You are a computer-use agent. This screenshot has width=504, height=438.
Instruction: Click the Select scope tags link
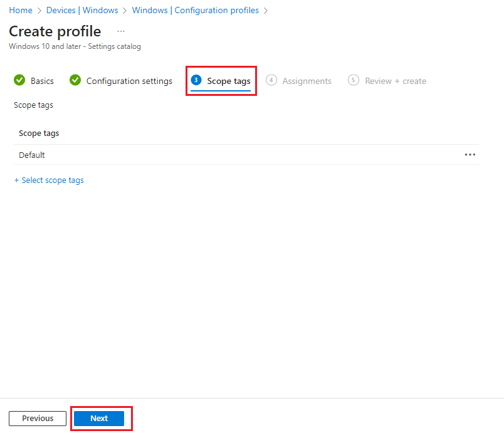[53, 180]
